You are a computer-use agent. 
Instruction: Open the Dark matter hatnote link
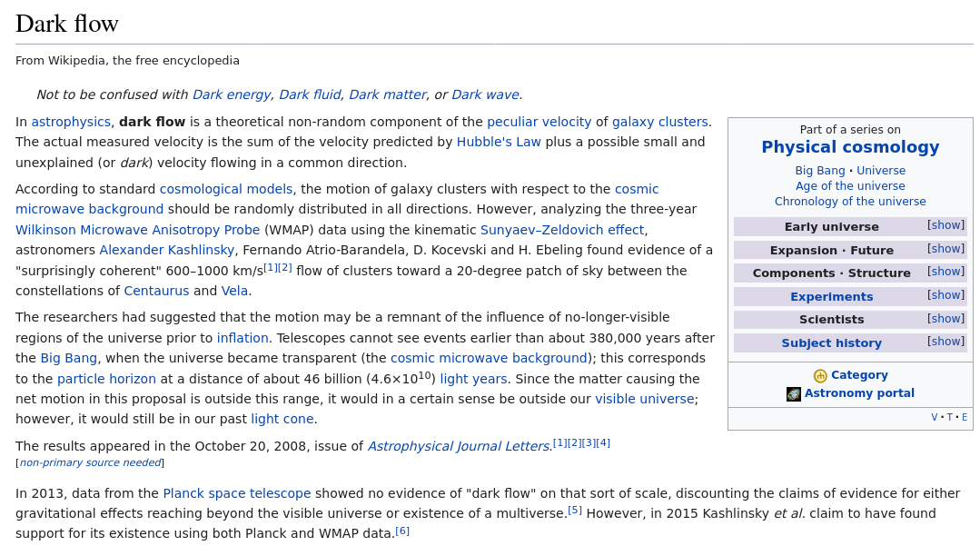tap(388, 94)
